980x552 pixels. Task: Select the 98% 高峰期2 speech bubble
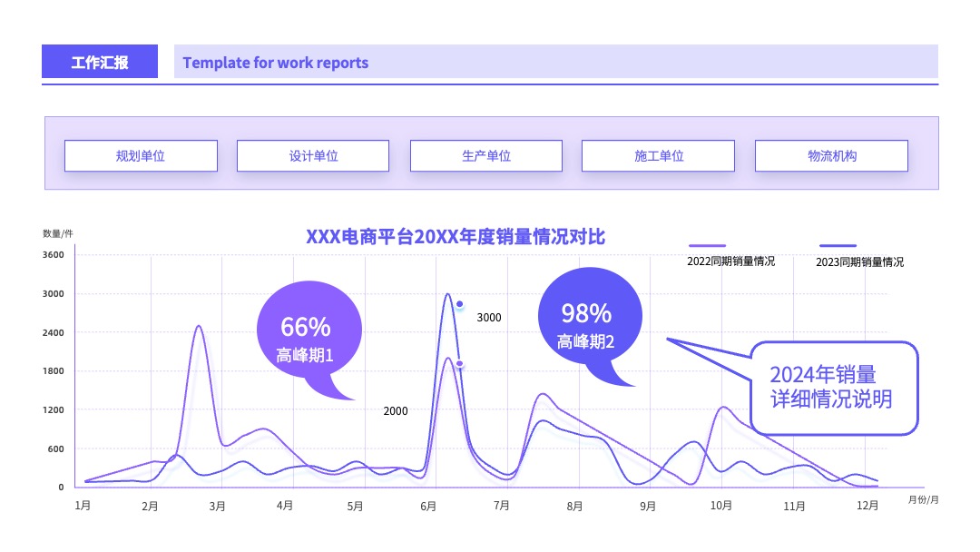(590, 326)
